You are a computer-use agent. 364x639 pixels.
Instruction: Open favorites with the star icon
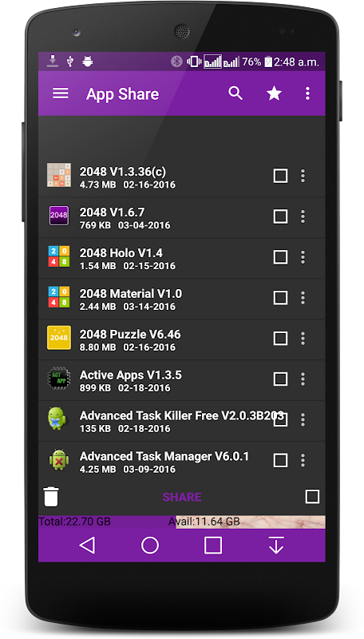[x=274, y=93]
